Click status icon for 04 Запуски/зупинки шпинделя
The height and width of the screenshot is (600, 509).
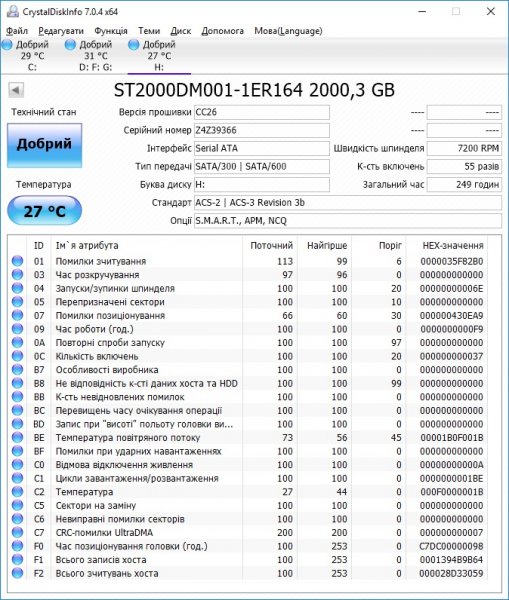(x=17, y=289)
